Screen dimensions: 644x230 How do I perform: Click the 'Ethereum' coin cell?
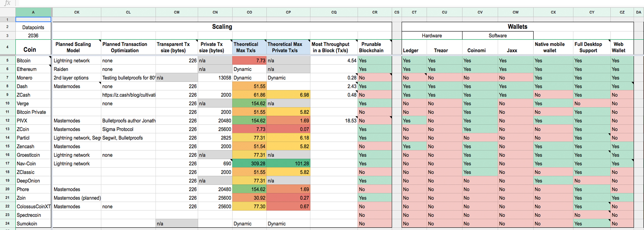point(33,69)
